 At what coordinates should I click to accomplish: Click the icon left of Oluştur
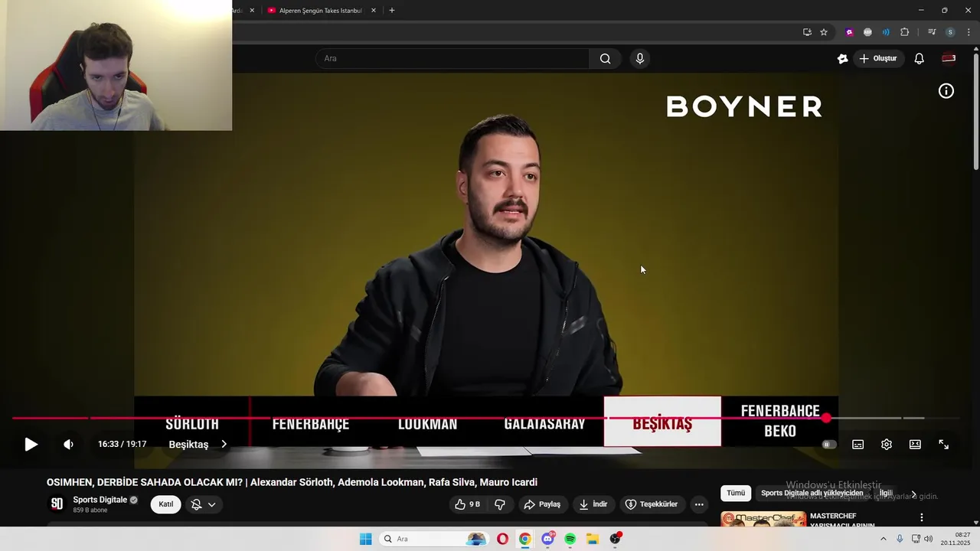click(843, 58)
